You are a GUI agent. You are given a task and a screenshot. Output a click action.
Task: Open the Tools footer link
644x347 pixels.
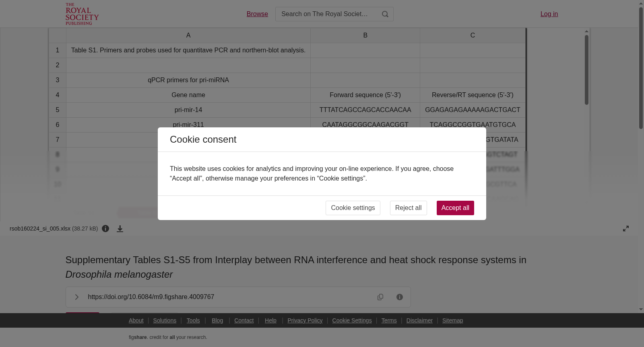pos(193,320)
